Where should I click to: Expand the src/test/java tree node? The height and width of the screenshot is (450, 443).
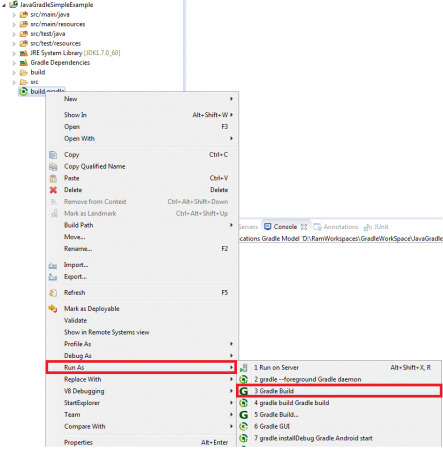(14, 34)
